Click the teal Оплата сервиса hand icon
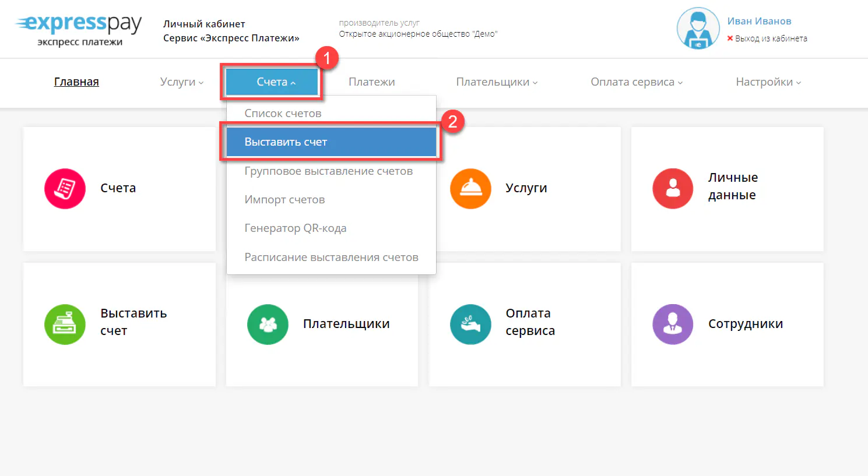 click(x=470, y=325)
